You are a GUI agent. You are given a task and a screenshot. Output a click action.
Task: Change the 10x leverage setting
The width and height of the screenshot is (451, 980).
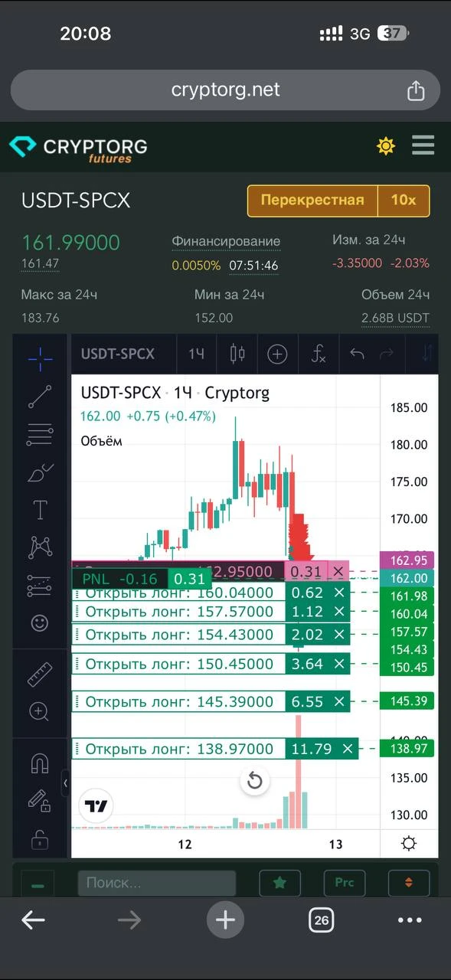click(404, 201)
